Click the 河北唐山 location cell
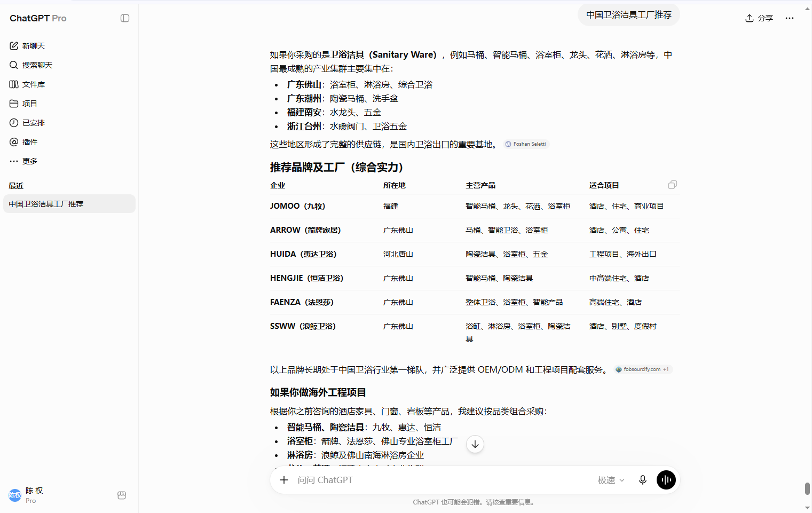Image resolution: width=812 pixels, height=513 pixels. pos(398,254)
